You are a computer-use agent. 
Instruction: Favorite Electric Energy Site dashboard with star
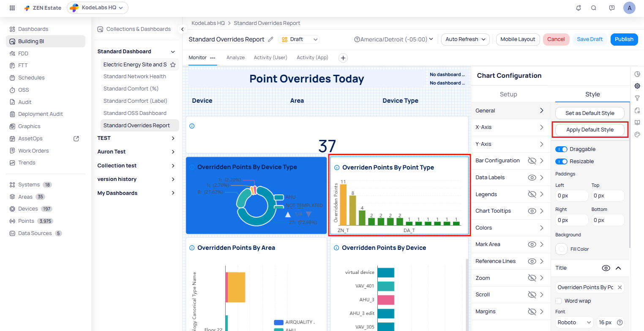[x=173, y=65]
